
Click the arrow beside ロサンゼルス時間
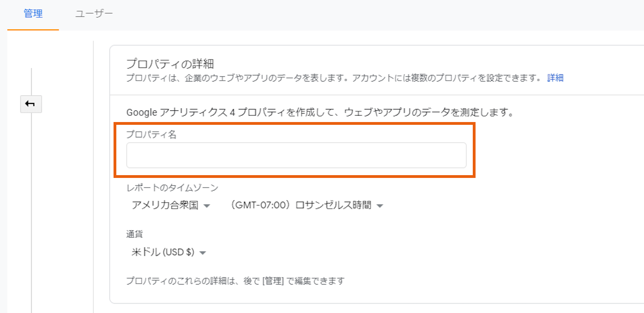click(380, 206)
